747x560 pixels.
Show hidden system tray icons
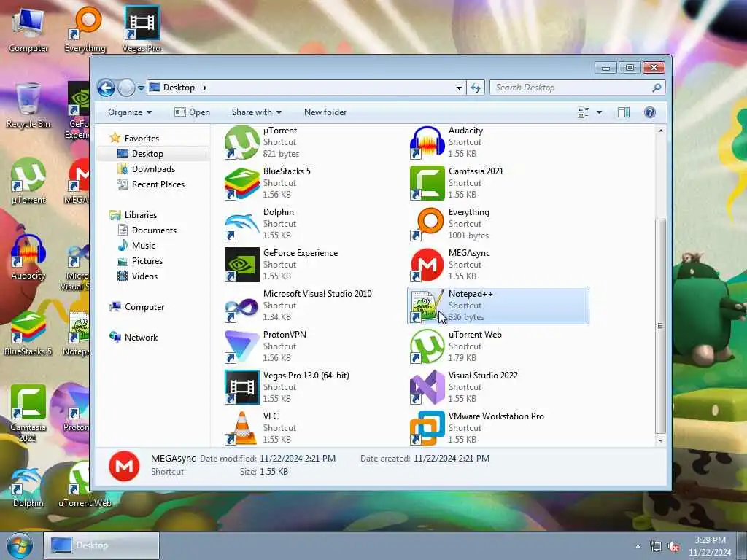638,547
